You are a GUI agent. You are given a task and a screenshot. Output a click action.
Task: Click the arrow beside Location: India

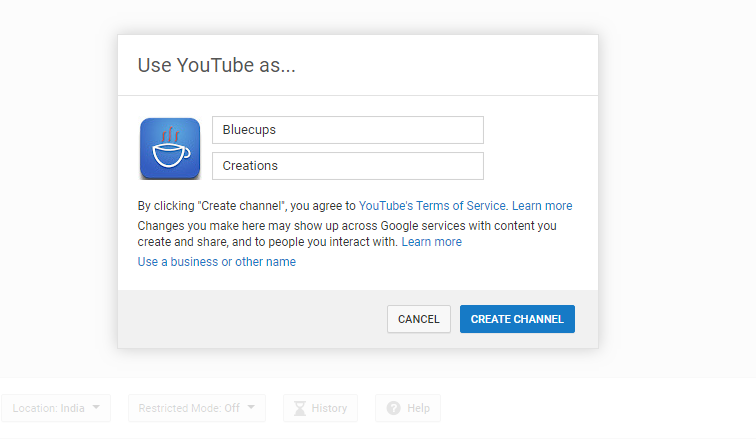coord(96,407)
